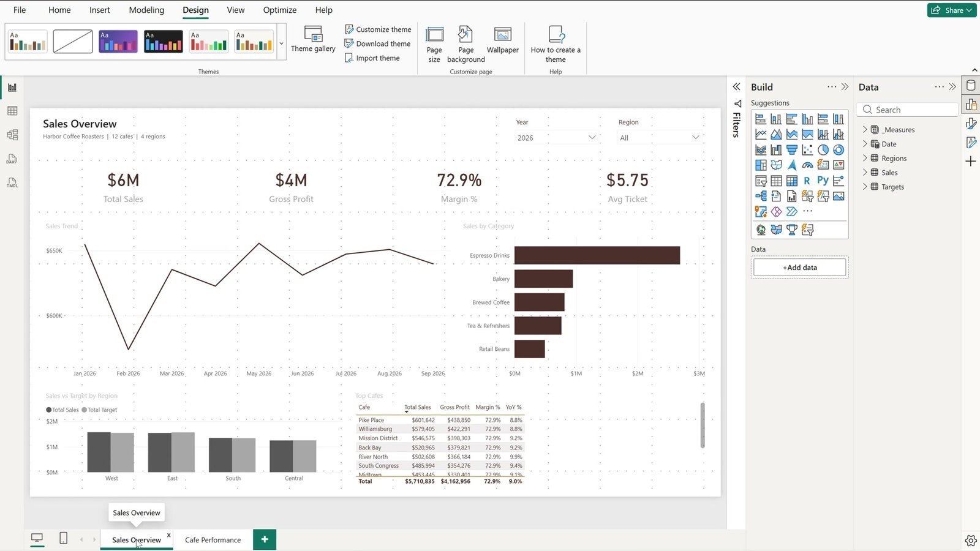Screen dimensions: 980x551
Task: Click Download theme
Action: [x=377, y=43]
